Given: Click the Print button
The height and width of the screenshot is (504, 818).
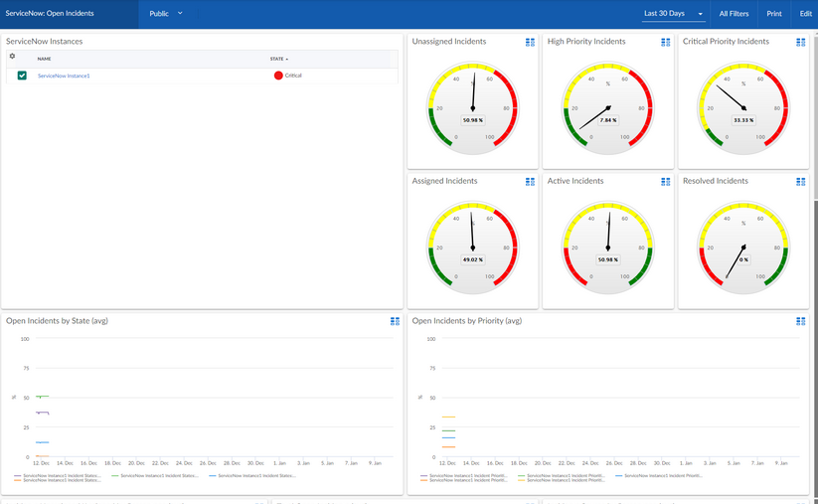Looking at the screenshot, I should pyautogui.click(x=773, y=14).
